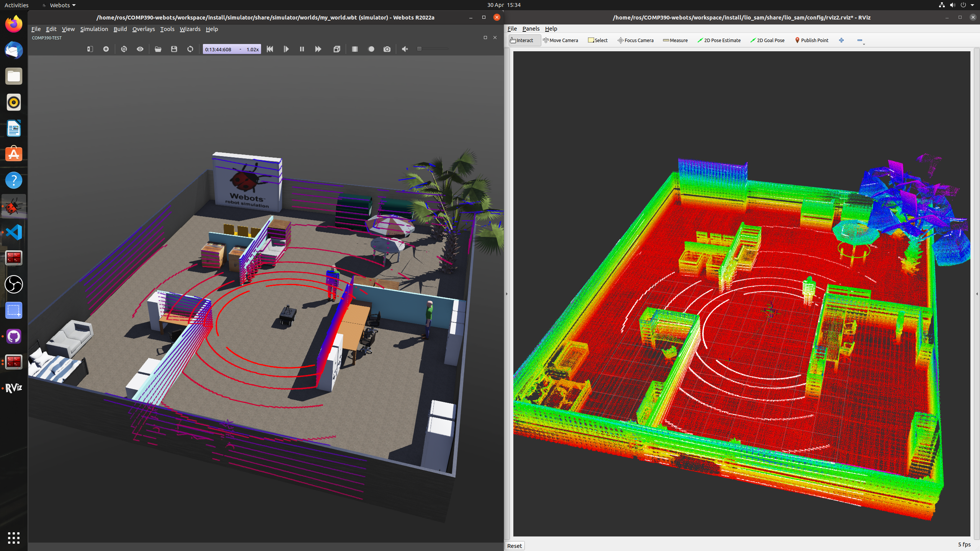Toggle sound mute speaker icon

(405, 49)
